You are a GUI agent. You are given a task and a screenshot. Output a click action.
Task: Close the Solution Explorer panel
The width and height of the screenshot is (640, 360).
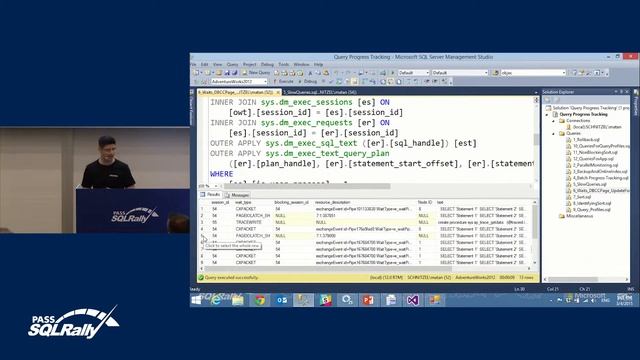[x=627, y=92]
